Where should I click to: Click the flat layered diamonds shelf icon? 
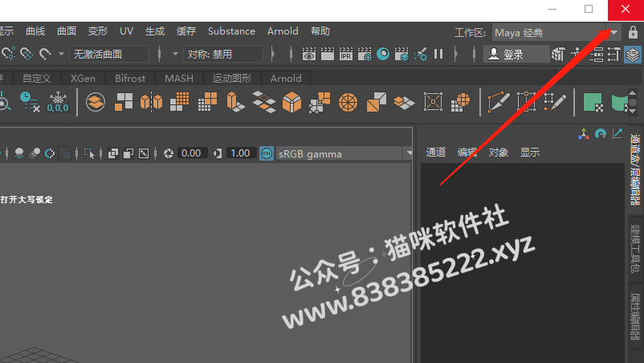click(404, 102)
